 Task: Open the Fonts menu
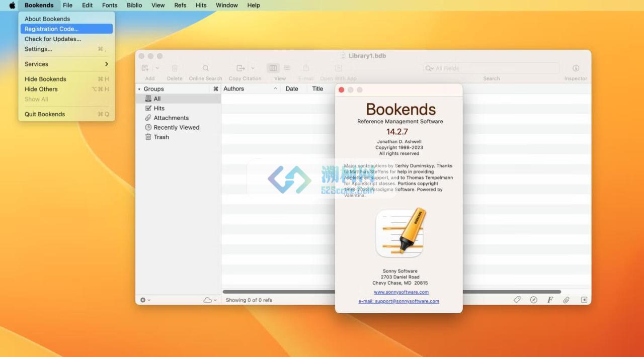tap(110, 5)
